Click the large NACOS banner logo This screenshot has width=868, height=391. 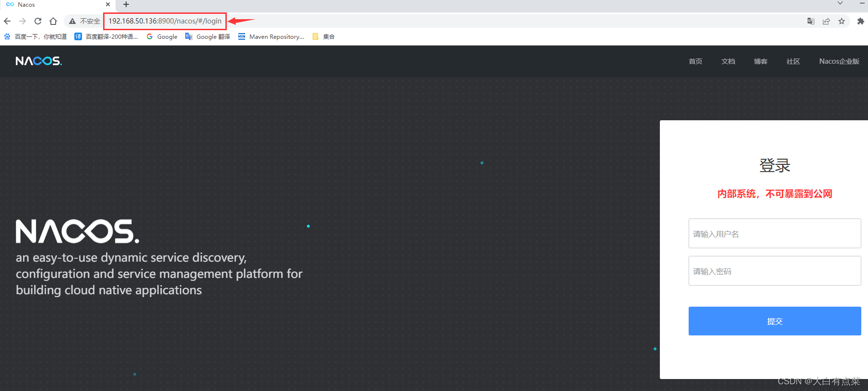78,231
